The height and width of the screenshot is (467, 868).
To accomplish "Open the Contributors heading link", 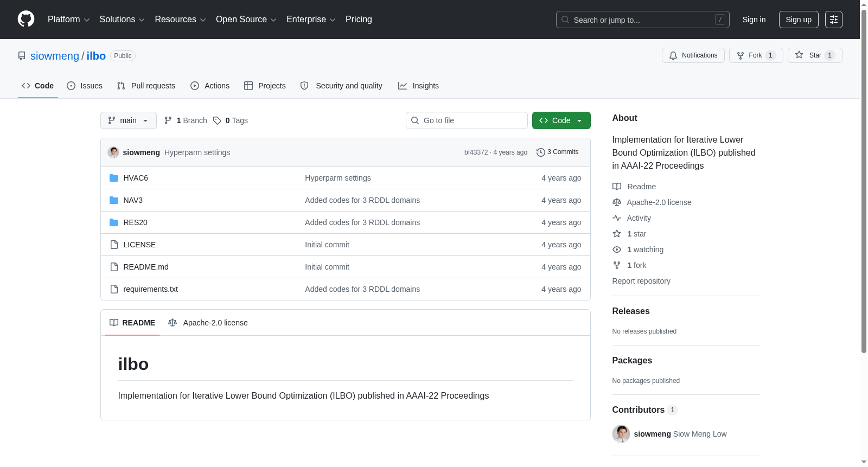I will [x=645, y=410].
